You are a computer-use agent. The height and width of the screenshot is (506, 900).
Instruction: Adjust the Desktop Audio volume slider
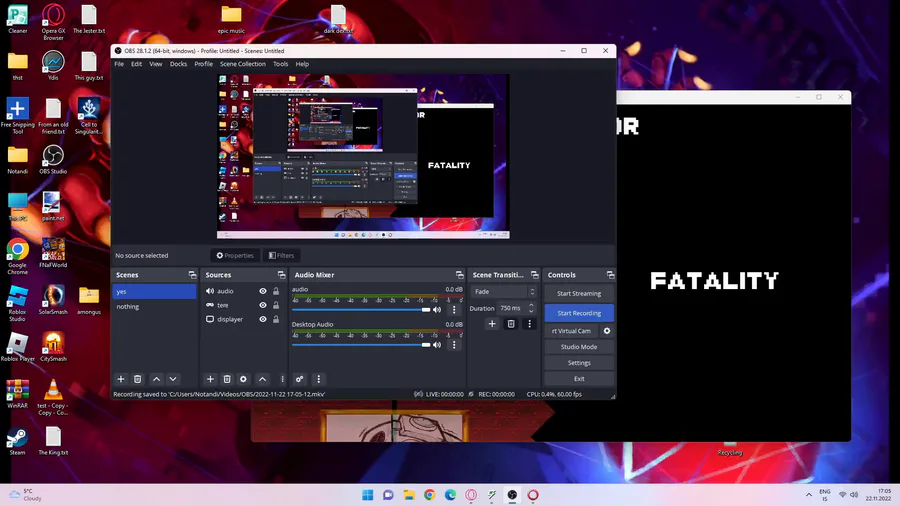click(361, 345)
